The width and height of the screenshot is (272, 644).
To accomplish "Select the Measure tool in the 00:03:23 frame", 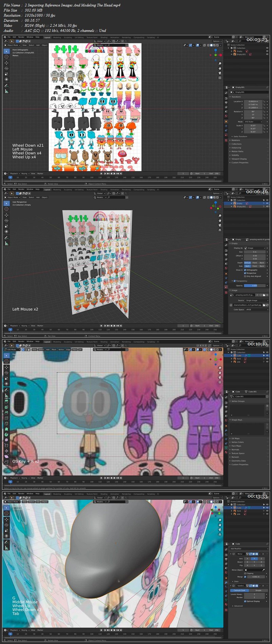I will (6, 91).
